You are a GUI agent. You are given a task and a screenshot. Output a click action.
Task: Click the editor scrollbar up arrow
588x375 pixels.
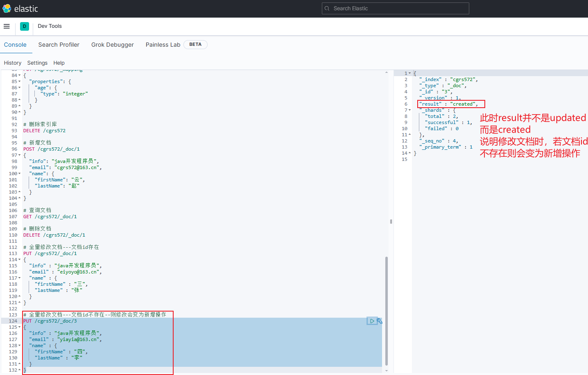click(x=387, y=72)
